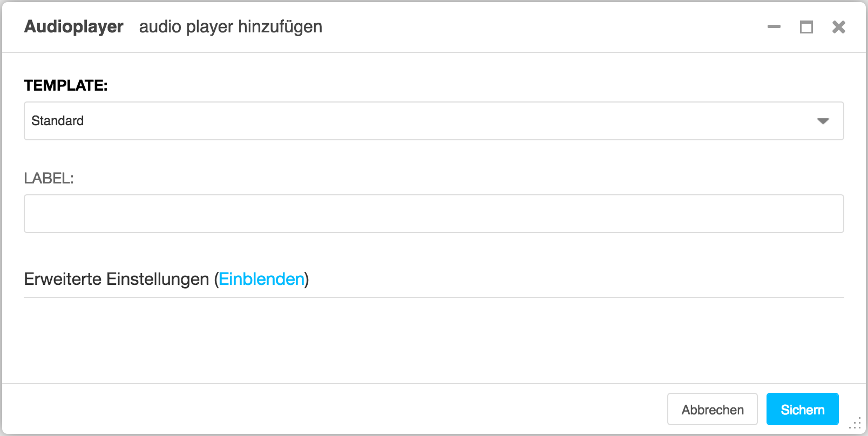868x436 pixels.
Task: Click the 'audio player hinzufügen' subtitle
Action: [230, 26]
